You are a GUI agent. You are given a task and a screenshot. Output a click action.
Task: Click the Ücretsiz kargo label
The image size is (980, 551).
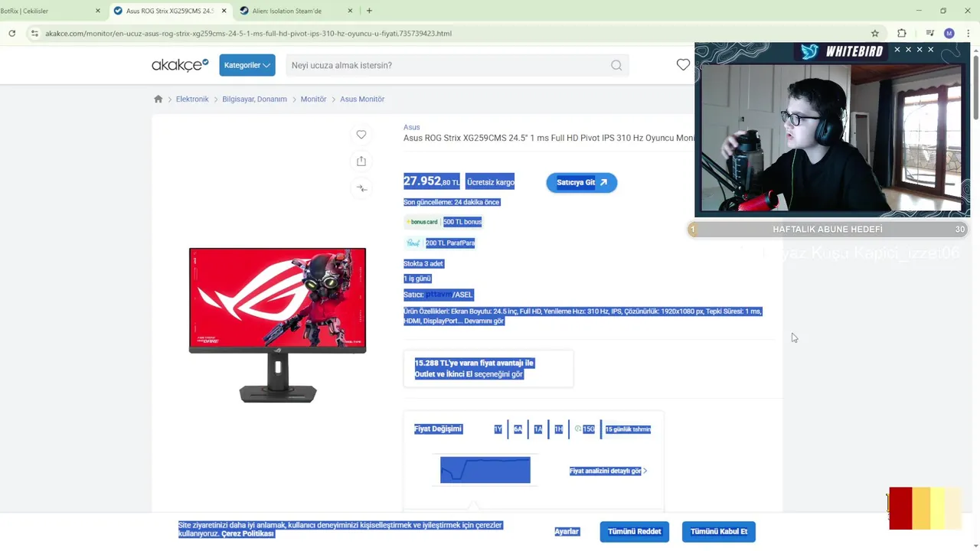[490, 182]
